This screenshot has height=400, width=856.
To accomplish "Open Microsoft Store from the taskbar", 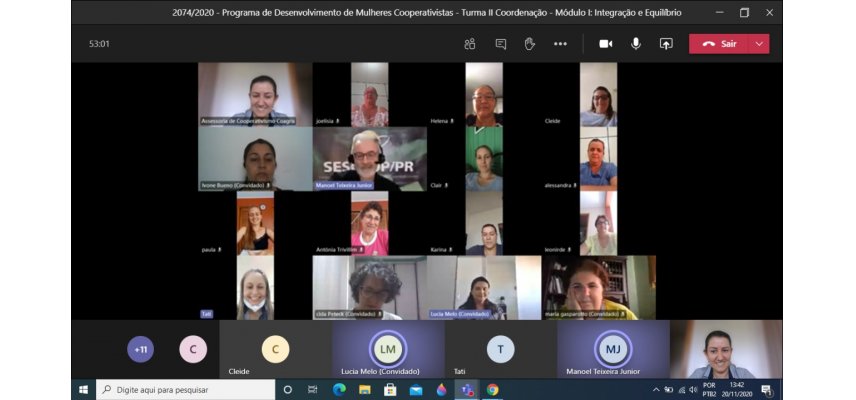I will coord(390,390).
